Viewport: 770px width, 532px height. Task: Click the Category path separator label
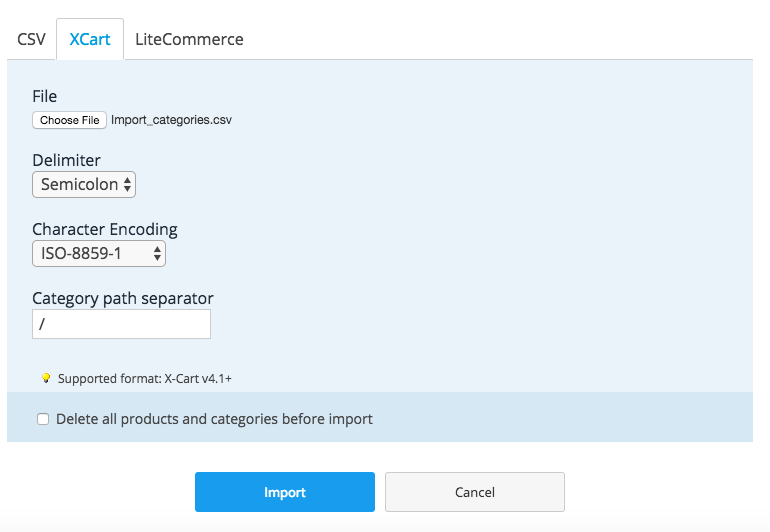123,298
